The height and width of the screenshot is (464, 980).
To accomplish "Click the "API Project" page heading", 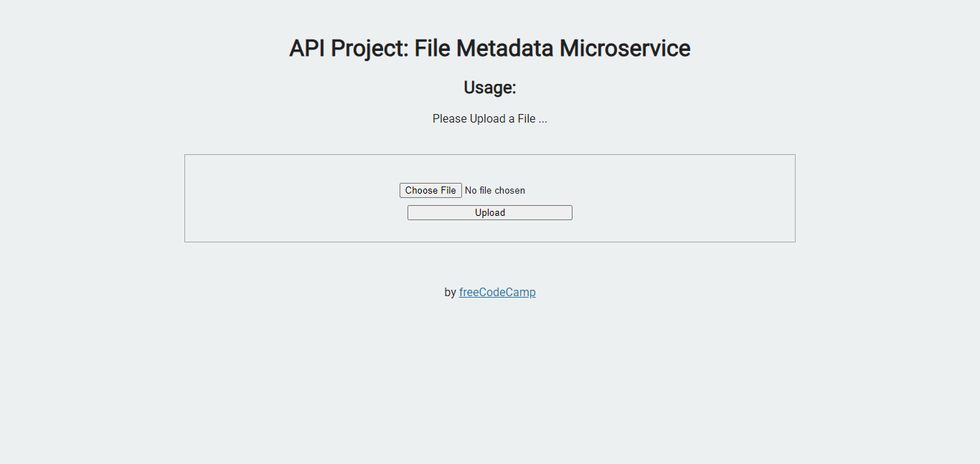I will click(x=489, y=49).
